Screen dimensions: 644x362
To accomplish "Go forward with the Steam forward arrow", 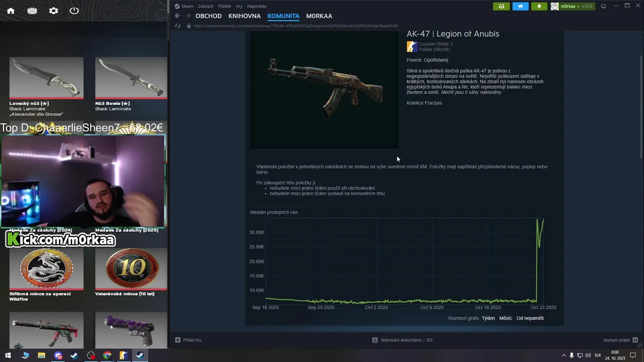I will (188, 16).
